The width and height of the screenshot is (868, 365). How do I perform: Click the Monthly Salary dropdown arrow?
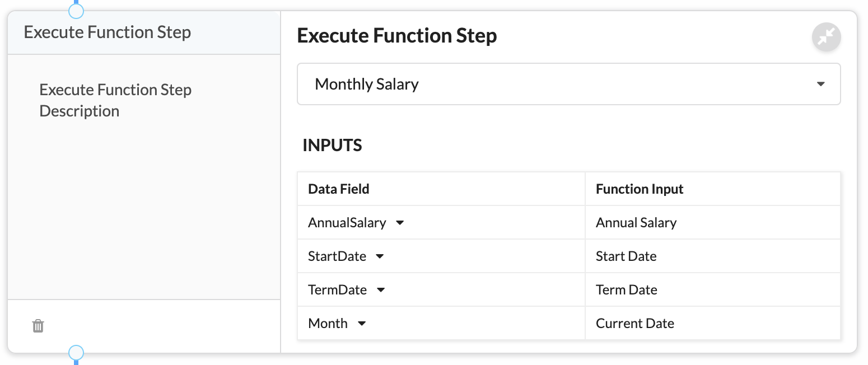click(820, 85)
